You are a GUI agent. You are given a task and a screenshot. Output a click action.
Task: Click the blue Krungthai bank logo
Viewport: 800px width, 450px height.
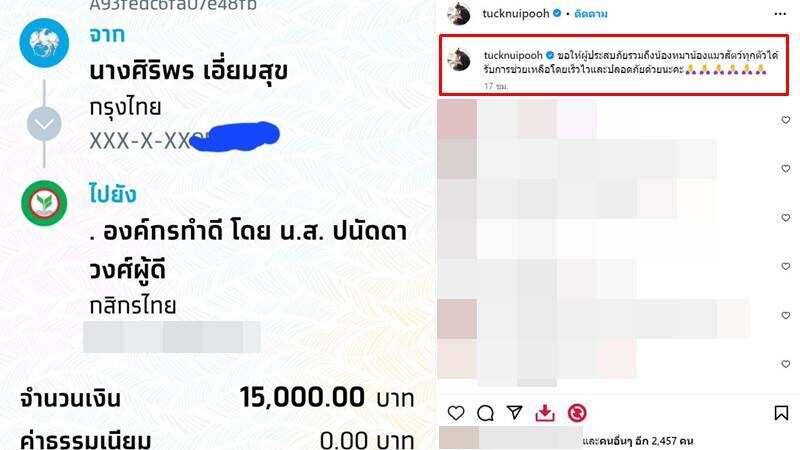[x=44, y=43]
